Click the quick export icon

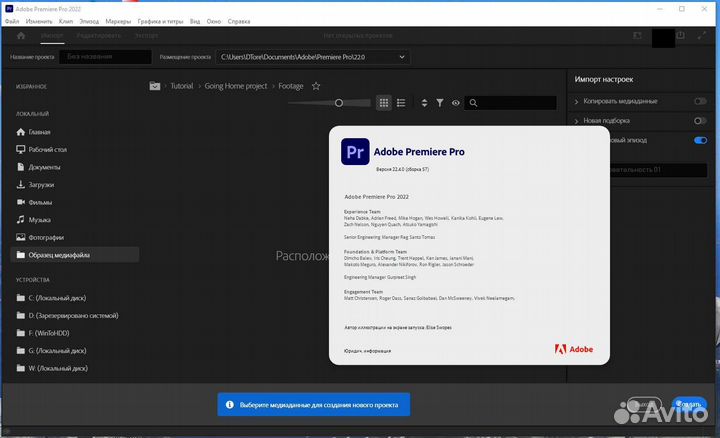(681, 35)
